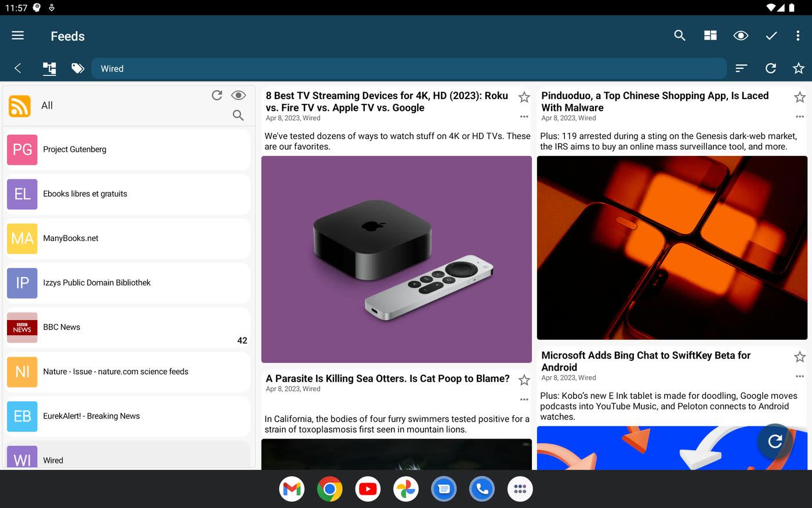Toggle read articles visibility in top bar
This screenshot has width=812, height=508.
coord(741,36)
